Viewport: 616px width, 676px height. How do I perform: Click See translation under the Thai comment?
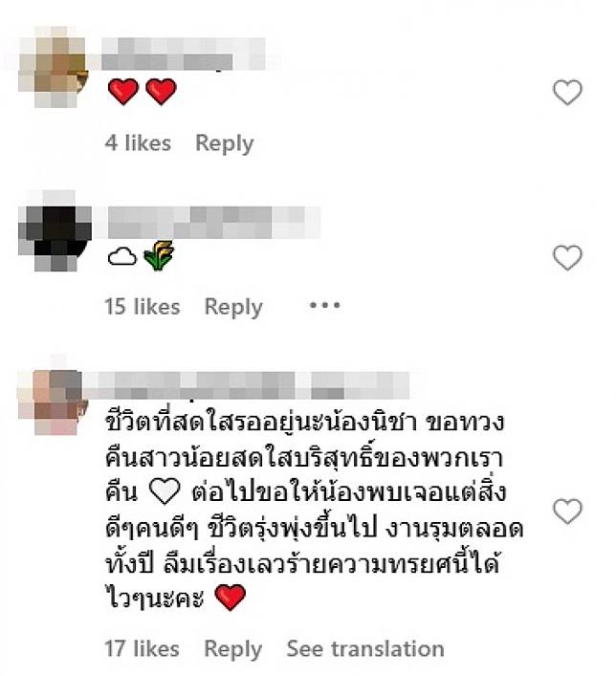point(365,648)
